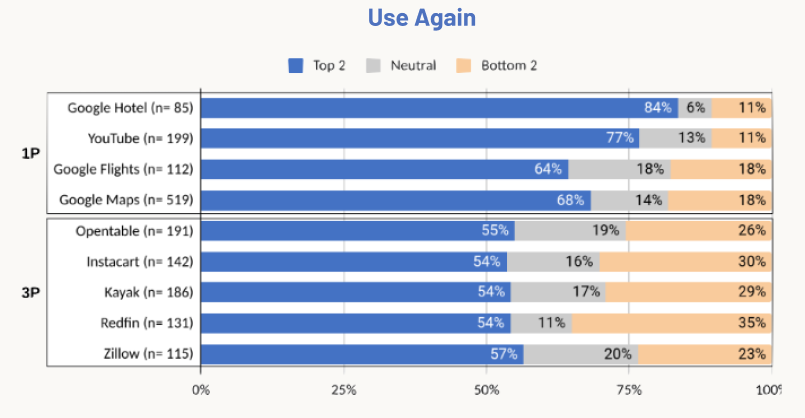Click the Google Maps (n= 519) label
The image size is (805, 418).
point(125,200)
